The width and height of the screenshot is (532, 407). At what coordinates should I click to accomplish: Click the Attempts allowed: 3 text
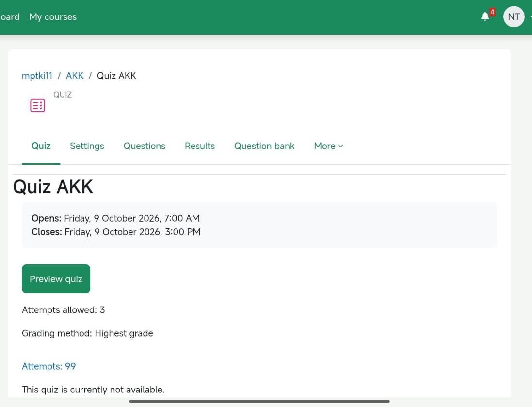64,310
